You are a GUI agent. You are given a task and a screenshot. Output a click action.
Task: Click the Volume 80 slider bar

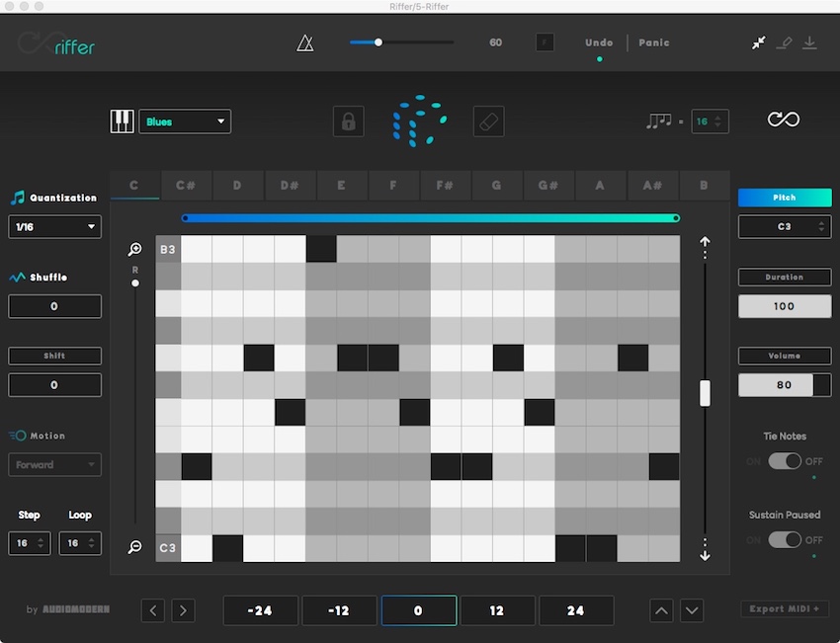click(x=785, y=385)
